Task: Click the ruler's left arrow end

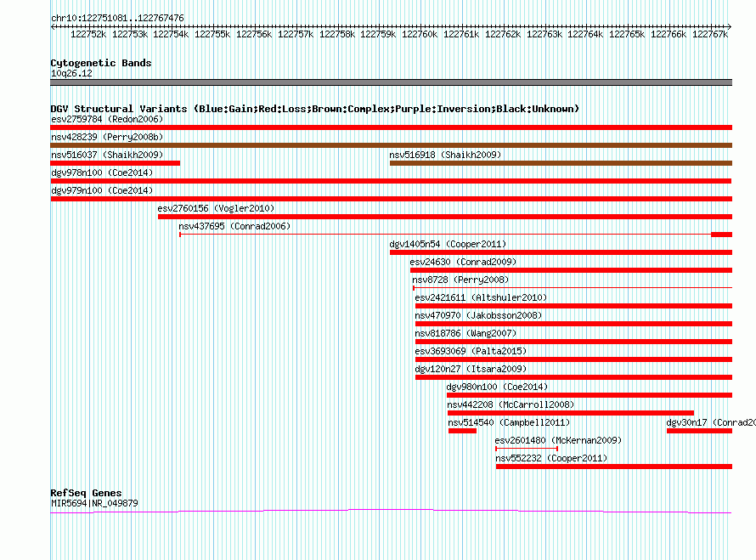Action: pos(52,26)
